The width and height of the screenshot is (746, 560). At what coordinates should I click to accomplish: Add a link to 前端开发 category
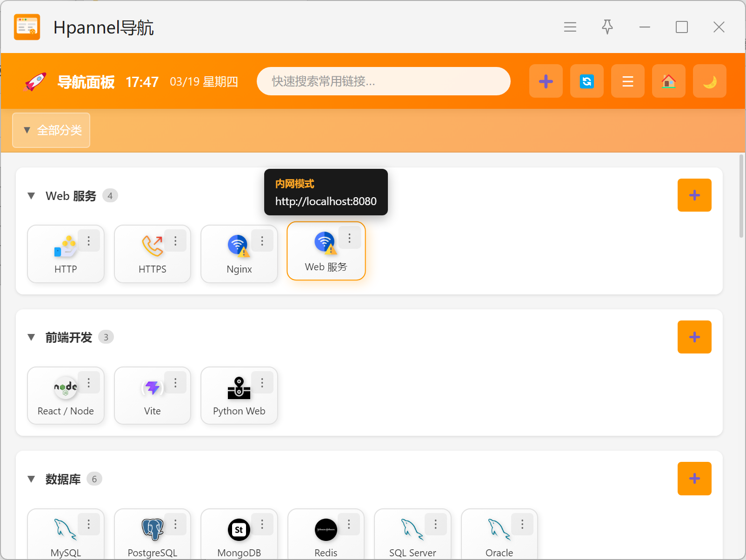tap(694, 337)
